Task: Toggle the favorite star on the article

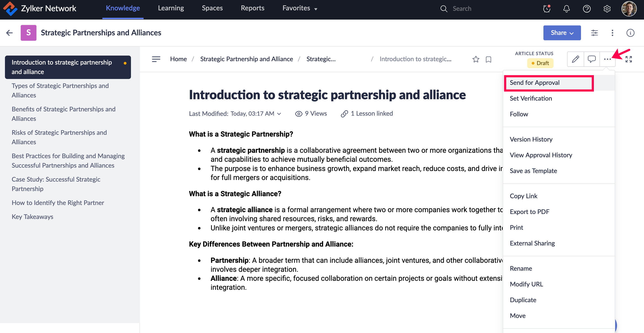Action: coord(476,59)
